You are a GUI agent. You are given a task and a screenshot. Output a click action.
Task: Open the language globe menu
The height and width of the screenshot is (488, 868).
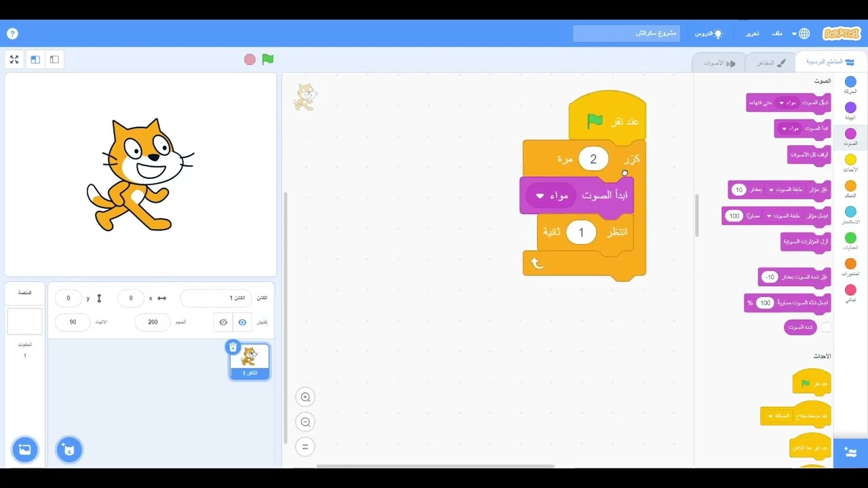[x=802, y=34]
